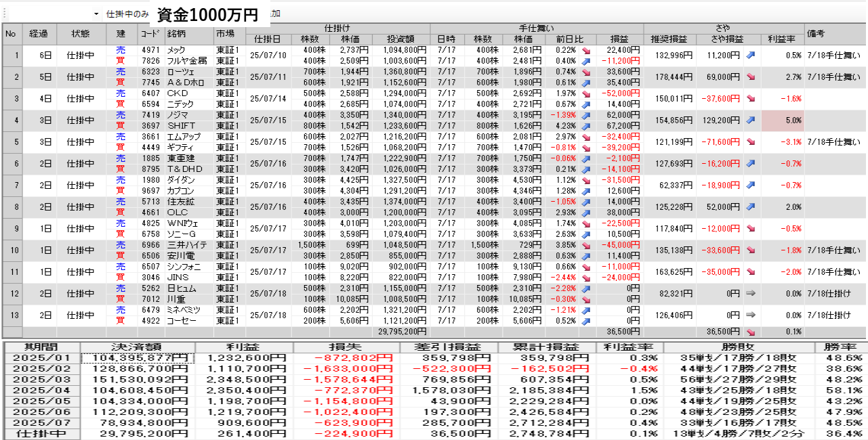Click the gray right arrow in row 13's さや column

tap(751, 315)
